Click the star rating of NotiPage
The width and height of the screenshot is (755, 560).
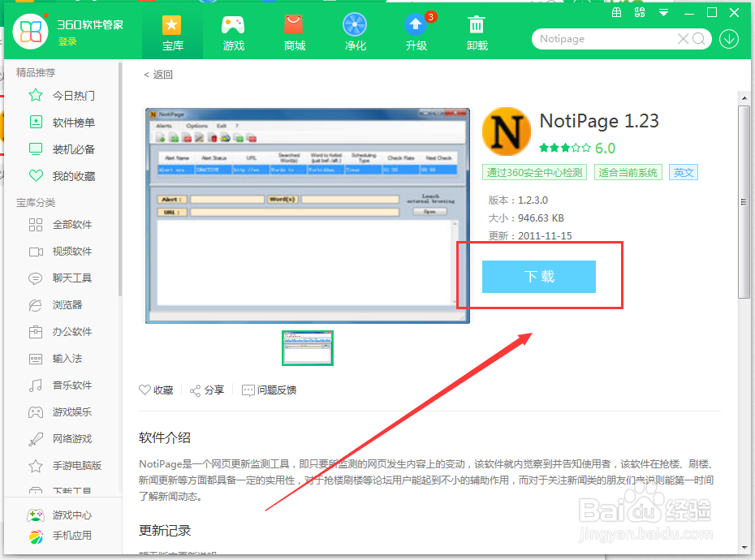pyautogui.click(x=565, y=148)
